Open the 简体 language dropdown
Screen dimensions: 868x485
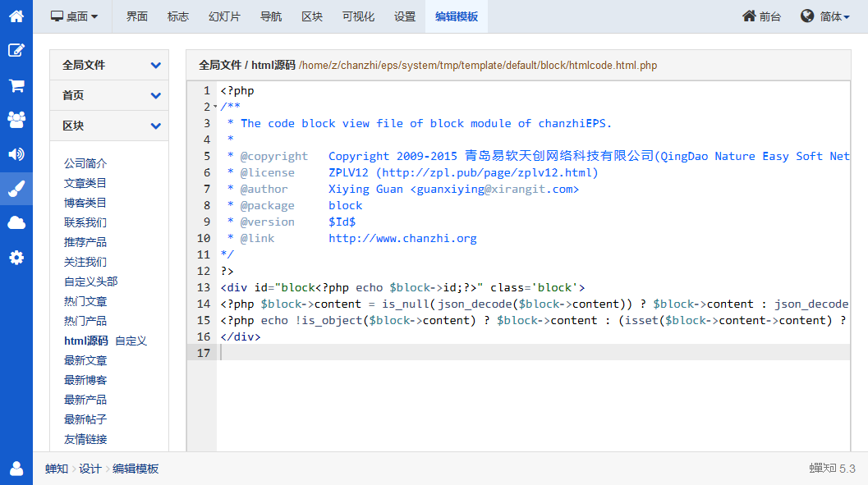coord(825,16)
